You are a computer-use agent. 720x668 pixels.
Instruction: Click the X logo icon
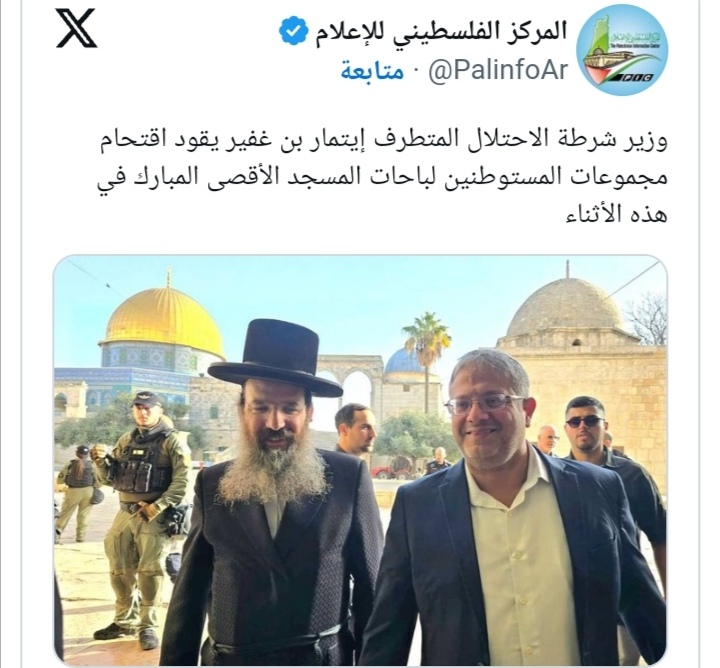(x=76, y=28)
